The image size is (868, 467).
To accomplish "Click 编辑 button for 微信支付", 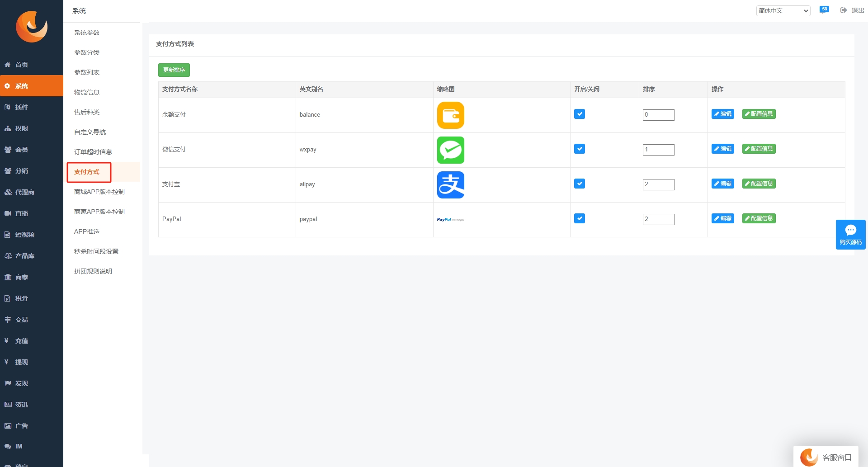I will pos(723,149).
